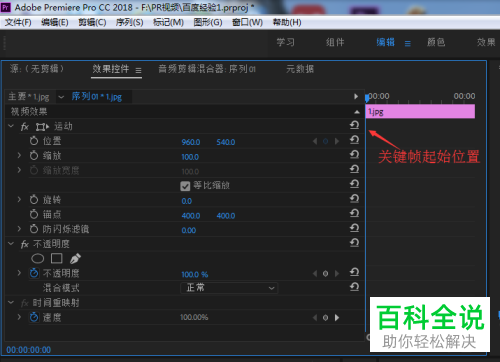Open the Effect Controls (效果控件) panel menu
The width and height of the screenshot is (500, 362).
tap(138, 70)
